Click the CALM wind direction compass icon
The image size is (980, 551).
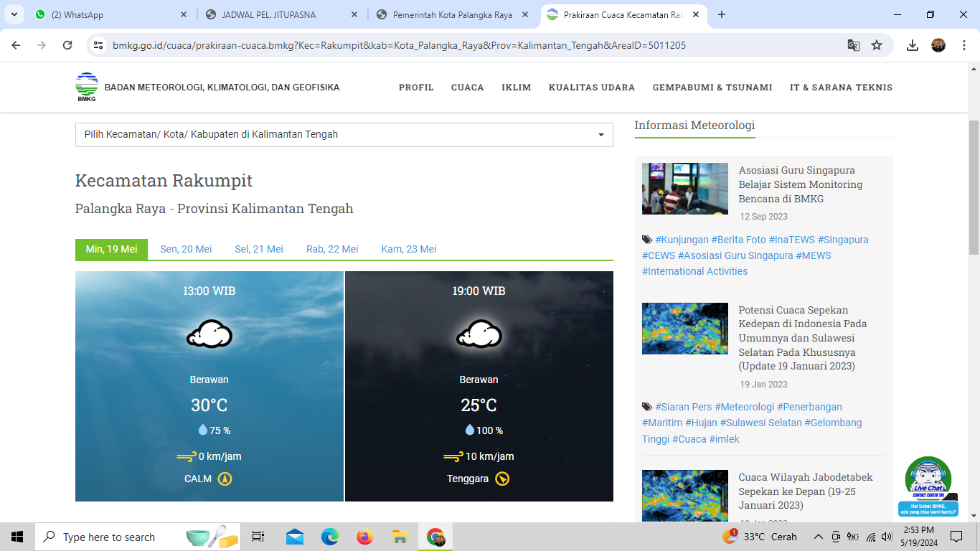click(x=225, y=479)
